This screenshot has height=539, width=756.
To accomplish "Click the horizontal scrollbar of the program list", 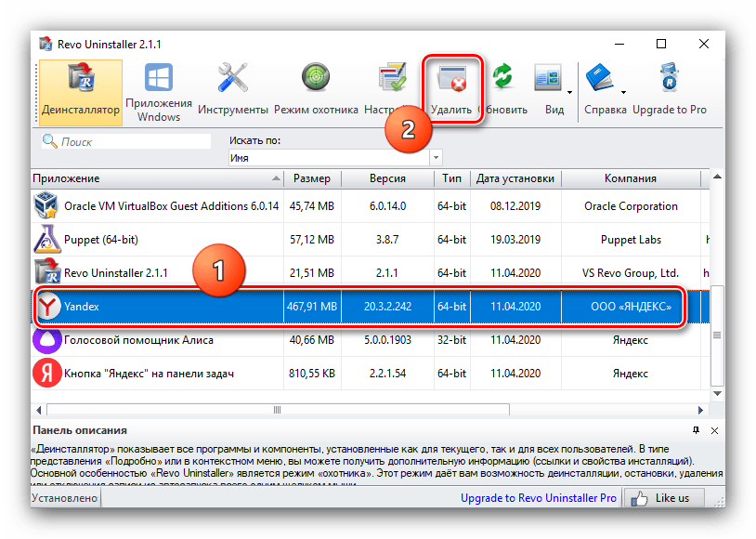I will click(279, 410).
